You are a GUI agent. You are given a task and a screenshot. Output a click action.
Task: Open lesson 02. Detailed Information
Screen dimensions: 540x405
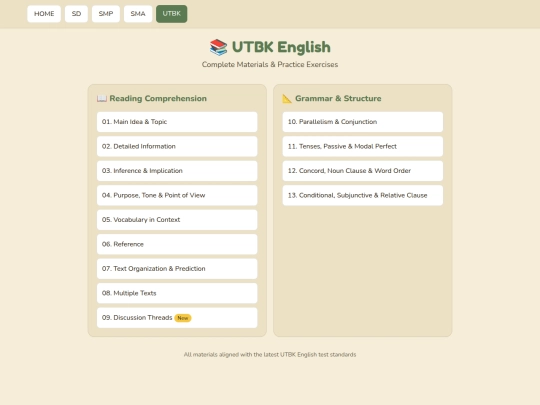click(x=177, y=146)
